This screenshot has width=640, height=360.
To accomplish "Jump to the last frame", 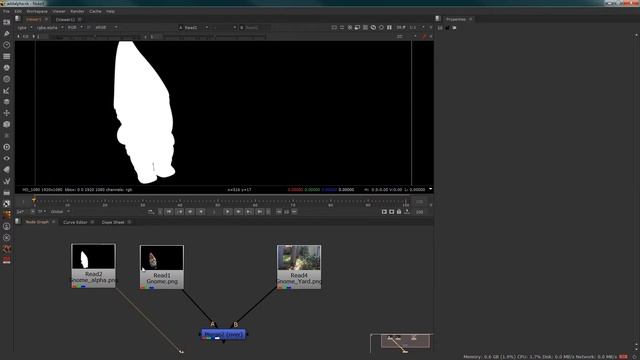I will (260, 211).
